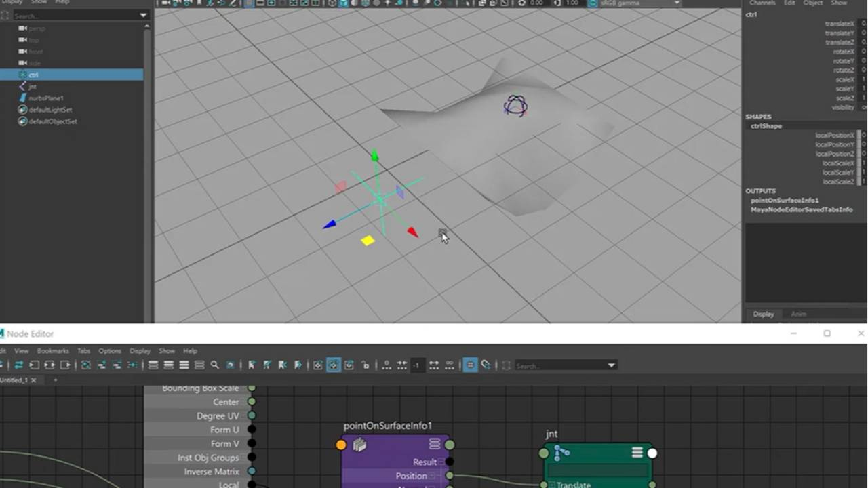Switch to the Anim layer tab
The width and height of the screenshot is (868, 488).
click(x=798, y=314)
